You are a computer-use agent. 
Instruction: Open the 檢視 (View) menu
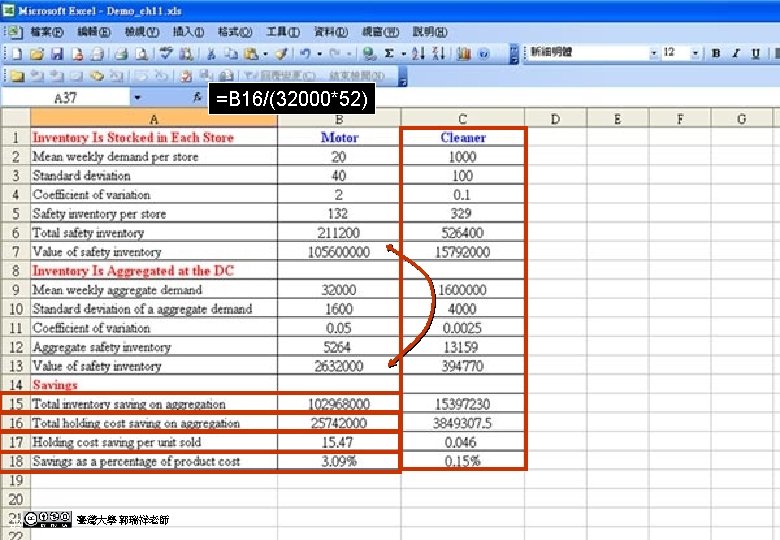coord(142,32)
